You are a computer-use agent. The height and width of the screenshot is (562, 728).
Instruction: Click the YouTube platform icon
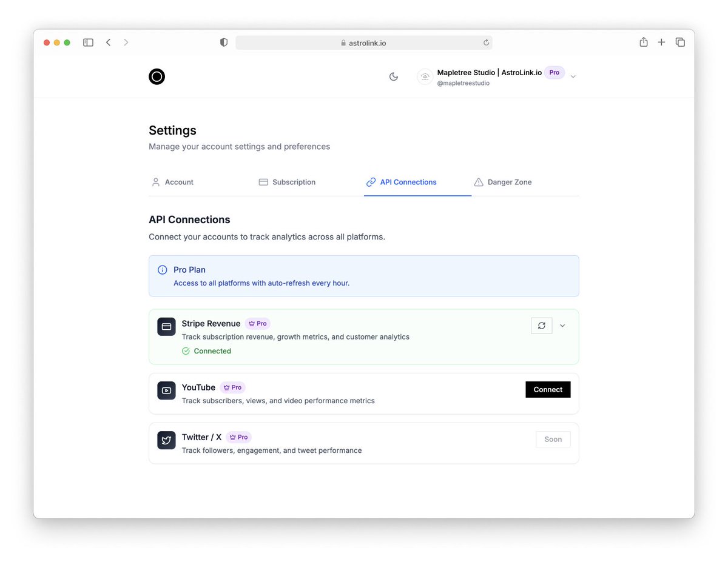pos(166,390)
